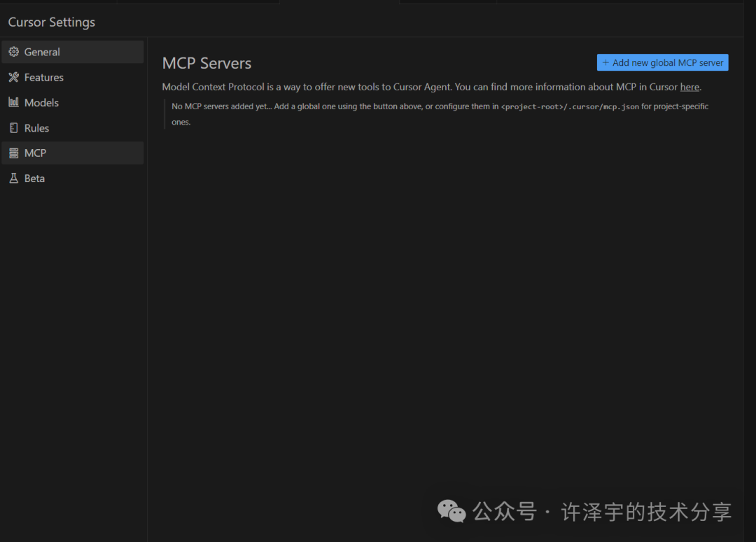This screenshot has height=542, width=756.
Task: Click the MCP Servers heading
Action: 206,63
